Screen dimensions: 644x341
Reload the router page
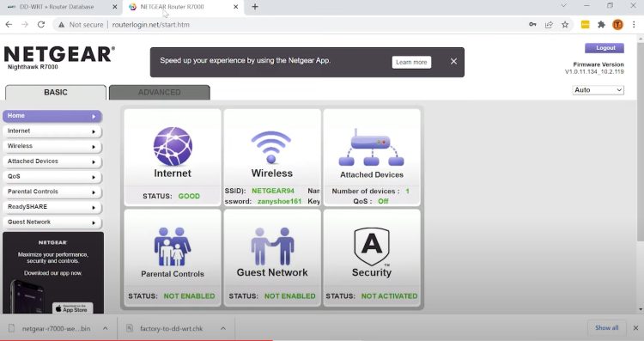click(41, 25)
